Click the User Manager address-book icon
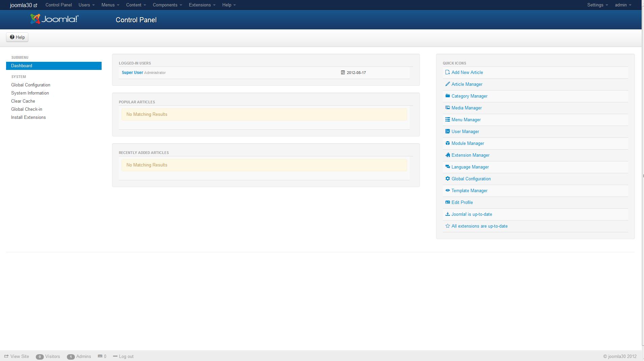 click(x=448, y=131)
